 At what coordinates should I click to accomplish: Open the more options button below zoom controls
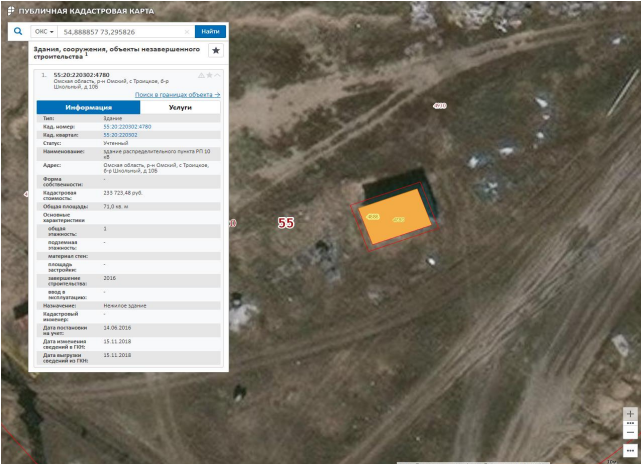(630, 450)
